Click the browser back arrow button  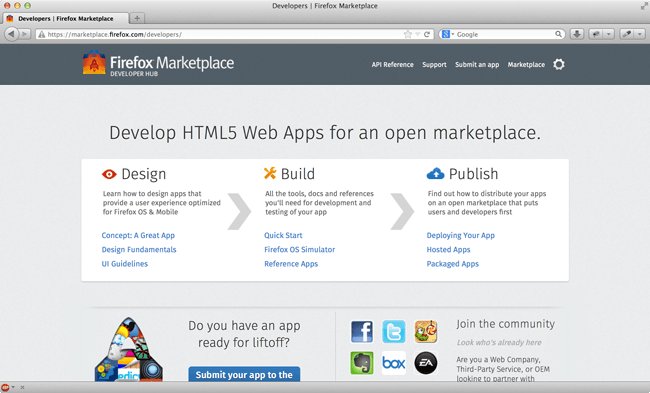click(x=11, y=34)
